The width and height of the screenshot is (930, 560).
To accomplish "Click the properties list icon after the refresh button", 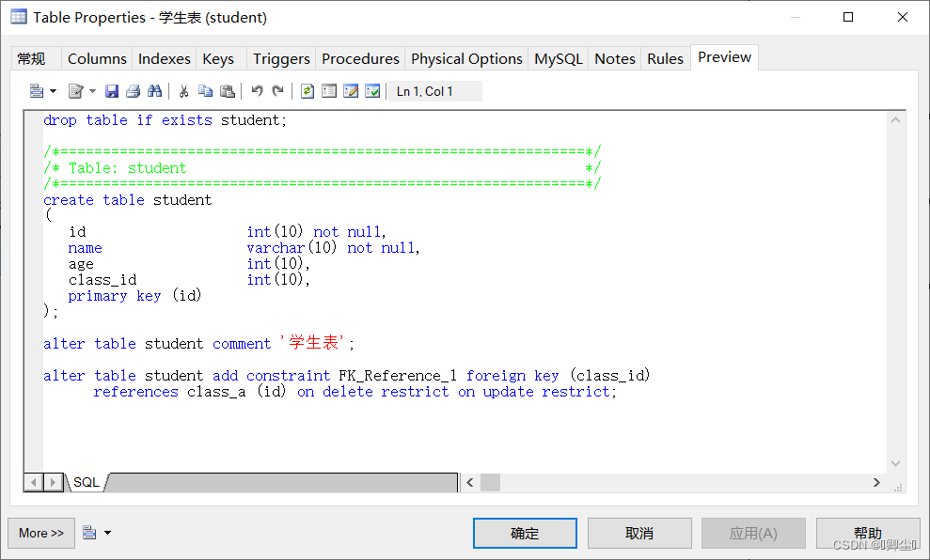I will (x=329, y=90).
